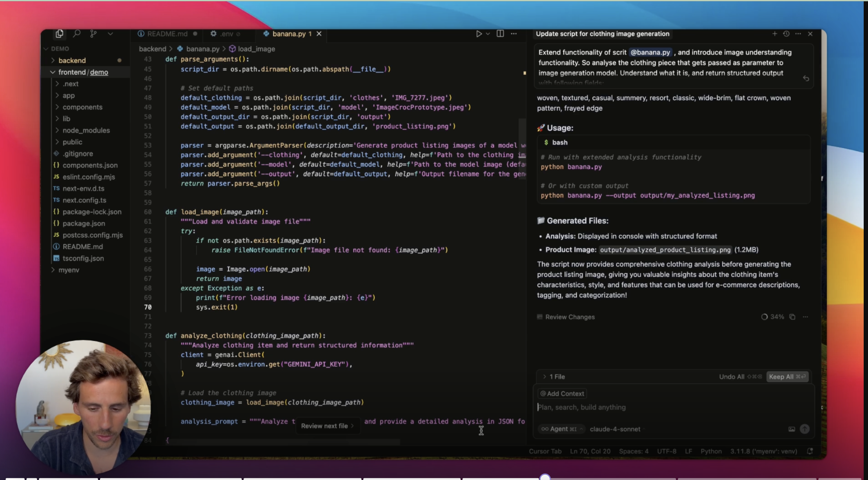Click the Keep All button
The width and height of the screenshot is (868, 480).
pyautogui.click(x=788, y=377)
